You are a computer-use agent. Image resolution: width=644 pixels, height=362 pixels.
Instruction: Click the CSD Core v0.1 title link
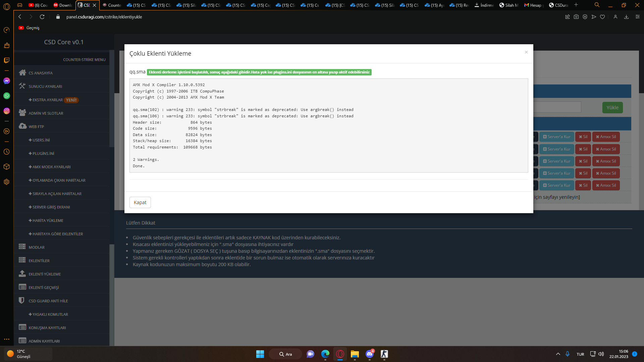tap(64, 42)
